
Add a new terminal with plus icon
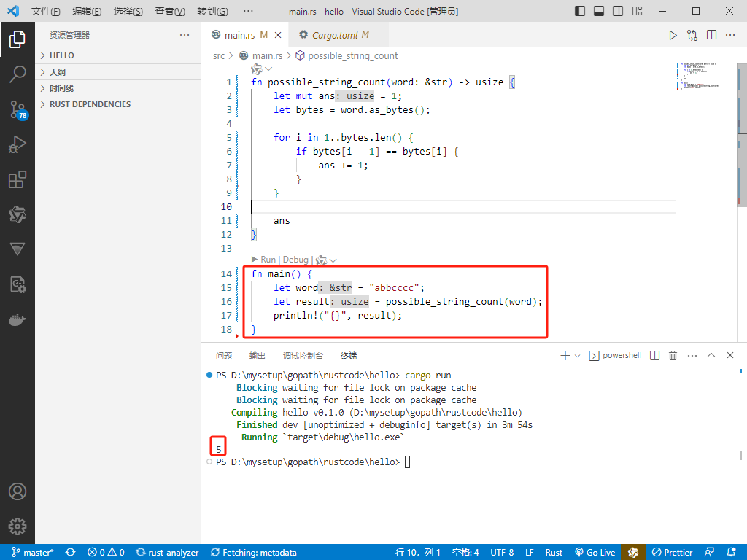pos(565,356)
